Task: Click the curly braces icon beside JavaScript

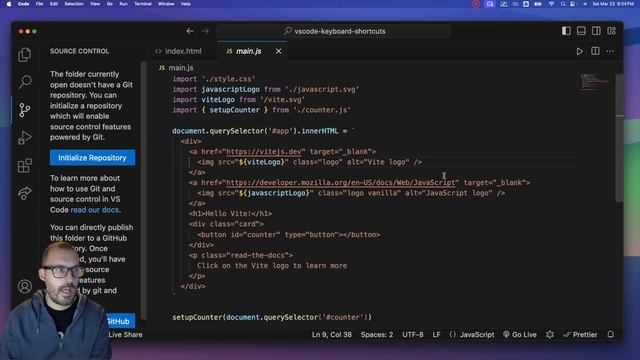Action: 453,335
